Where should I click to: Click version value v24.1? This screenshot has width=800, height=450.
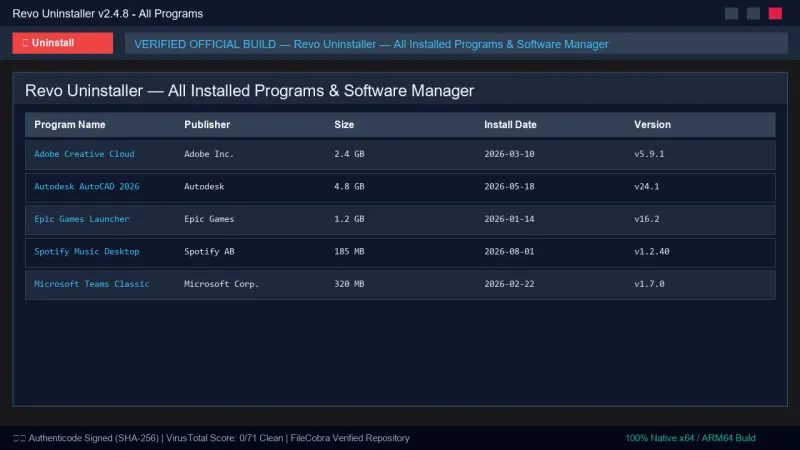click(x=646, y=186)
